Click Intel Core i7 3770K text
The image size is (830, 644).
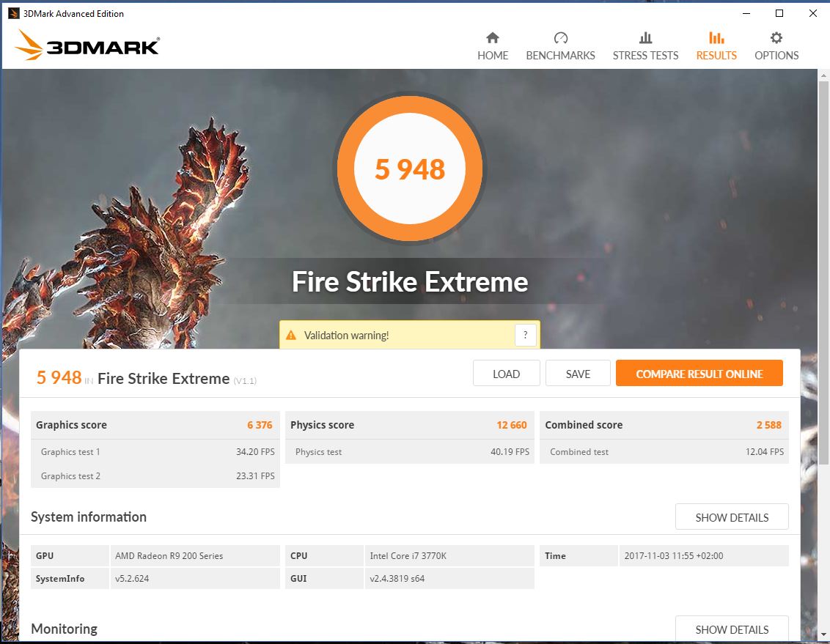[x=408, y=555]
